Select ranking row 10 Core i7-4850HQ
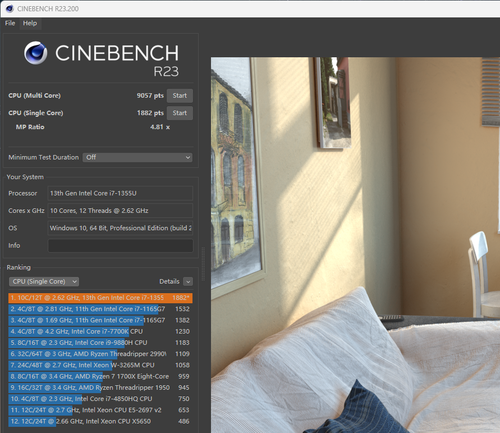500x433 pixels. [x=100, y=399]
